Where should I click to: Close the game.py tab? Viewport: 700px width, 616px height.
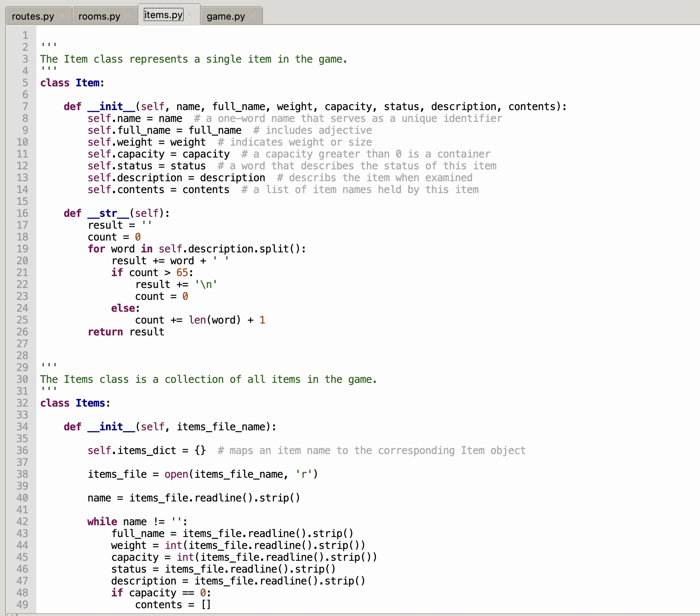click(x=252, y=16)
